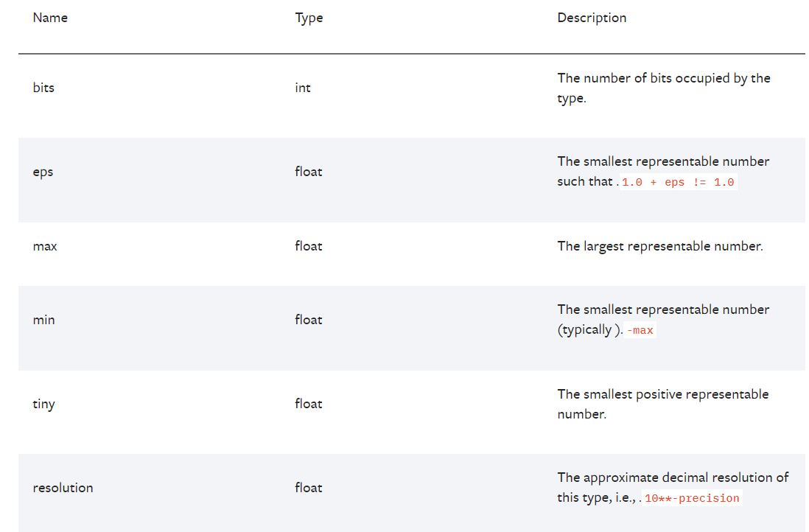Select the eps attribute name
This screenshot has height=532, width=809.
pyautogui.click(x=43, y=172)
